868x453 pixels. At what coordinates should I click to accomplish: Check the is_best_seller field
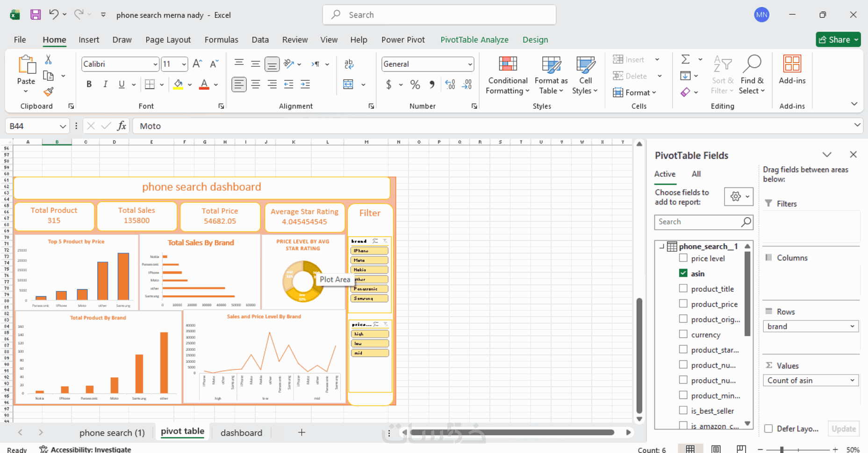pyautogui.click(x=683, y=411)
